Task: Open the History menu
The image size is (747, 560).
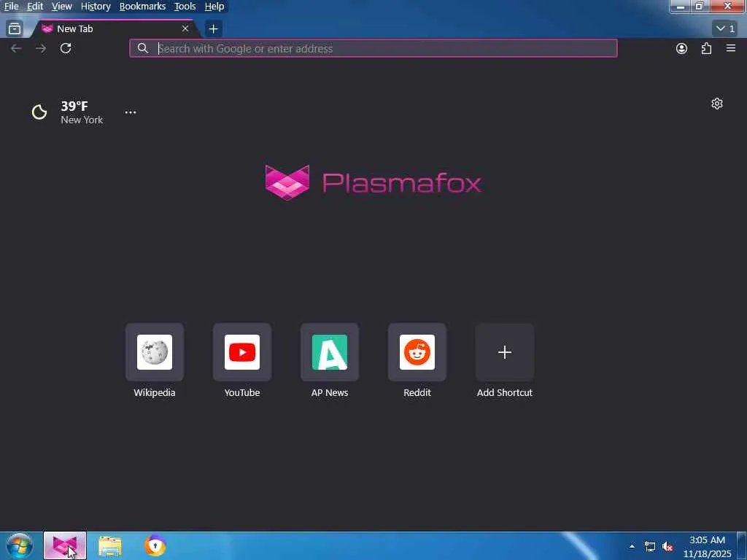Action: tap(96, 6)
